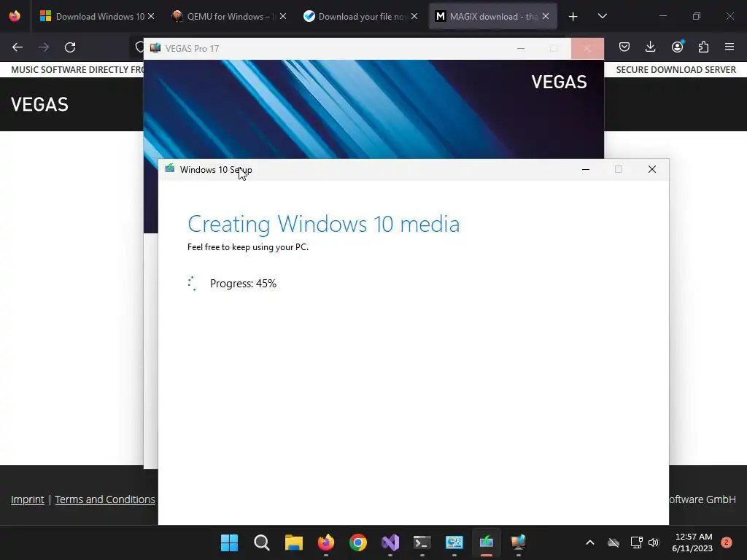Open the Windows Start menu

coord(229,542)
